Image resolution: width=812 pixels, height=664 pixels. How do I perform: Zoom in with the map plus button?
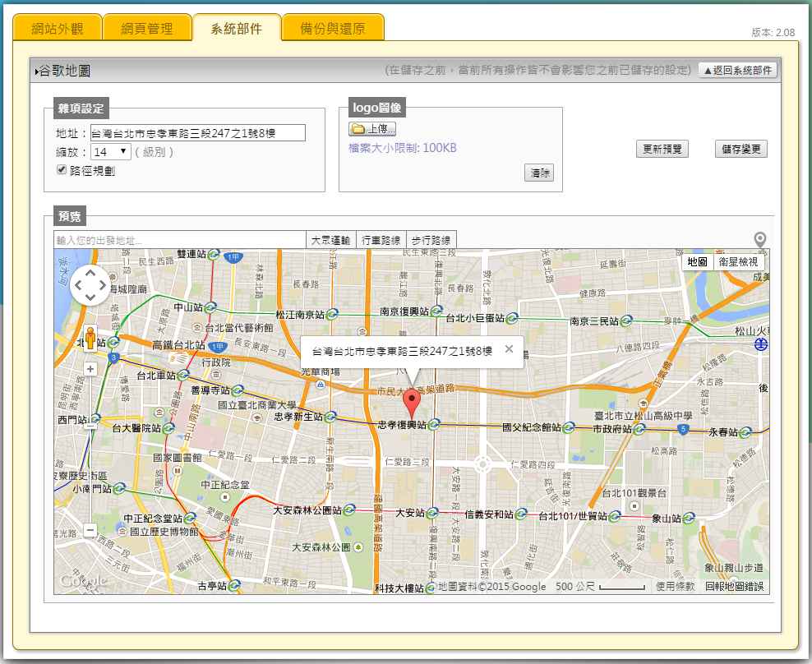(x=90, y=369)
